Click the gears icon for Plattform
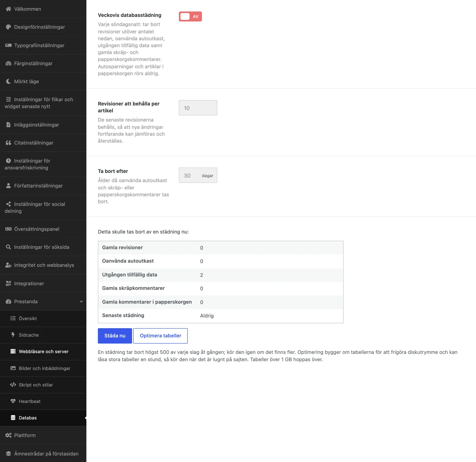 coord(8,435)
